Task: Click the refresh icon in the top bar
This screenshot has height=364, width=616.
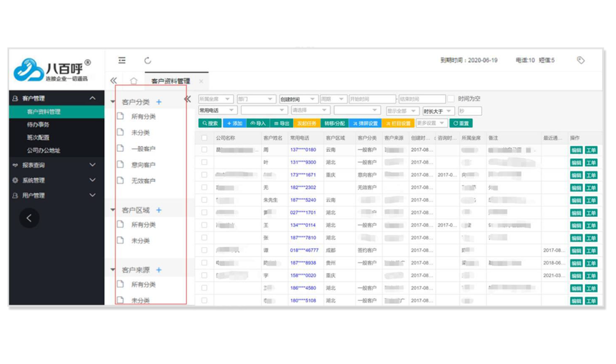Action: [x=148, y=60]
